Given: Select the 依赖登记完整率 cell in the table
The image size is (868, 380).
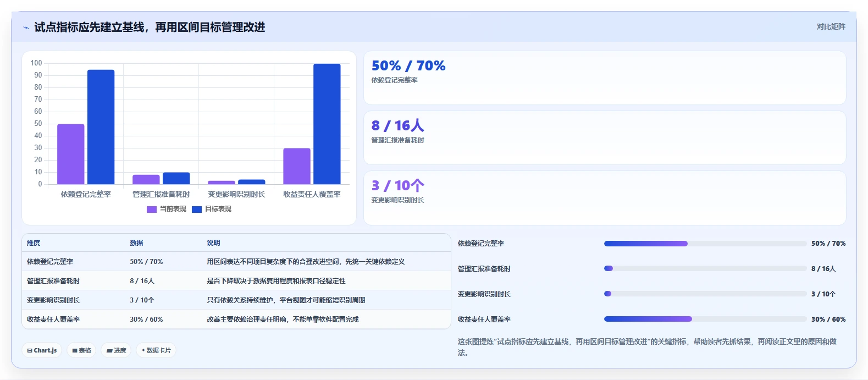Looking at the screenshot, I should (x=50, y=262).
